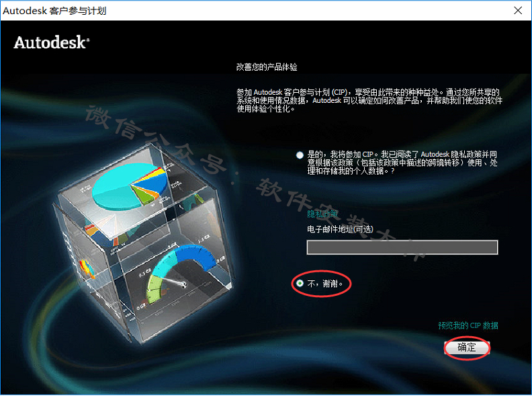This screenshot has height=396, width=532.
Task: Click the Autodesk logo
Action: 52,42
